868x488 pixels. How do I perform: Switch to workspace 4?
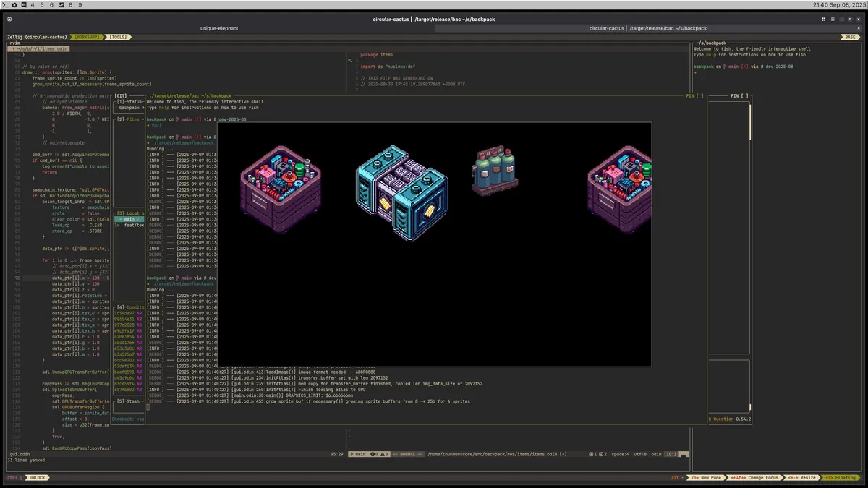[33, 4]
